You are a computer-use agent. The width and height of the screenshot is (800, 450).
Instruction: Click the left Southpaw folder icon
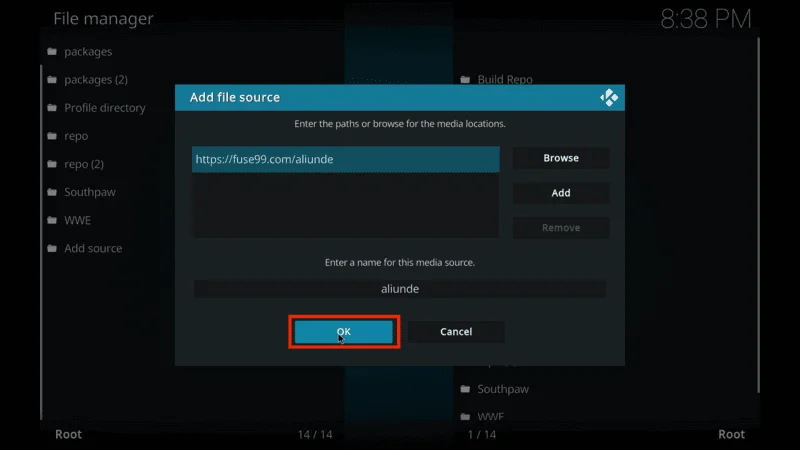click(52, 192)
